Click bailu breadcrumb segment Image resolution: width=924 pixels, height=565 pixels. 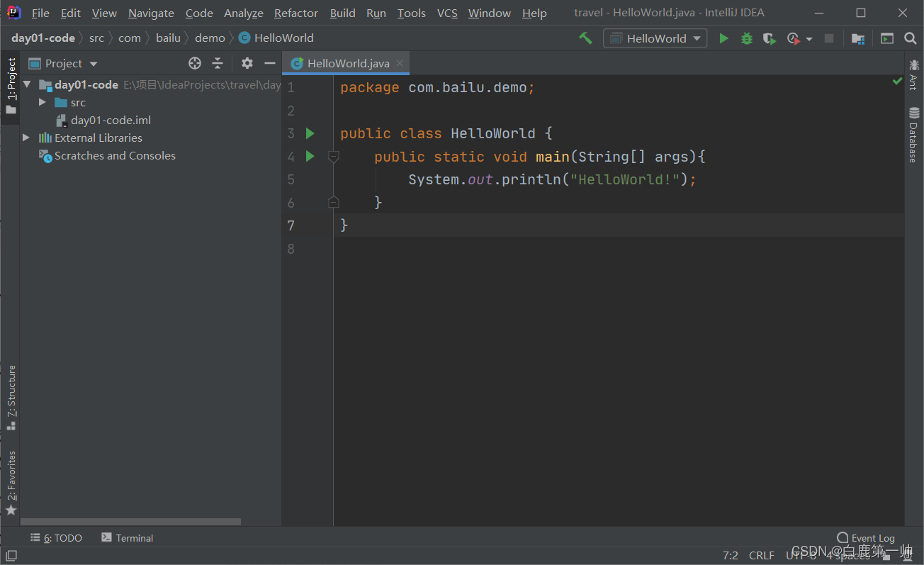tap(168, 38)
